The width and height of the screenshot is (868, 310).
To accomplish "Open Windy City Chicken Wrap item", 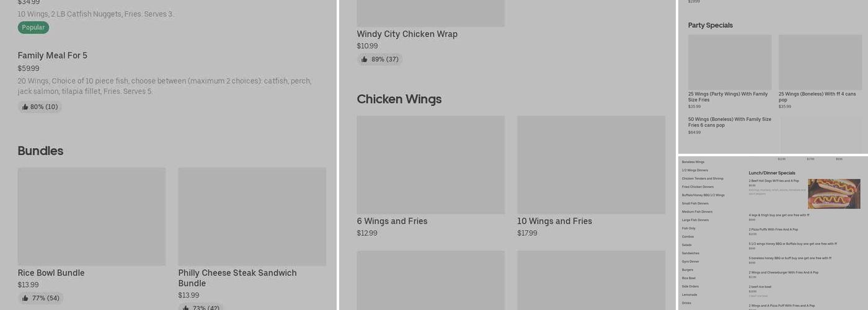I will click(407, 34).
